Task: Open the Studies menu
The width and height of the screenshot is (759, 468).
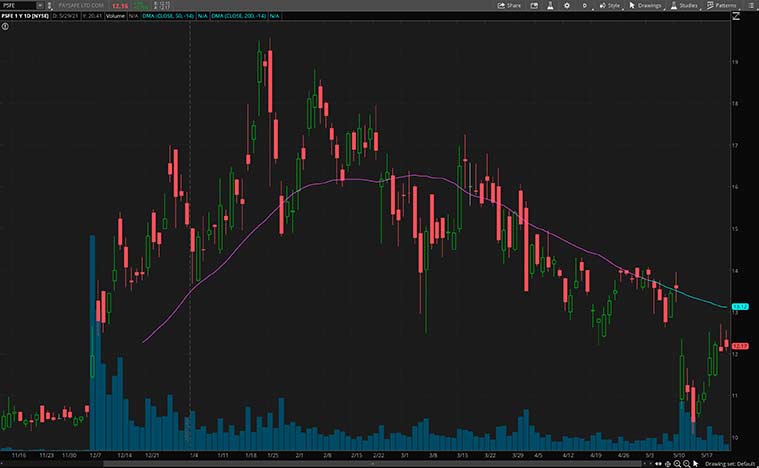Action: click(684, 5)
